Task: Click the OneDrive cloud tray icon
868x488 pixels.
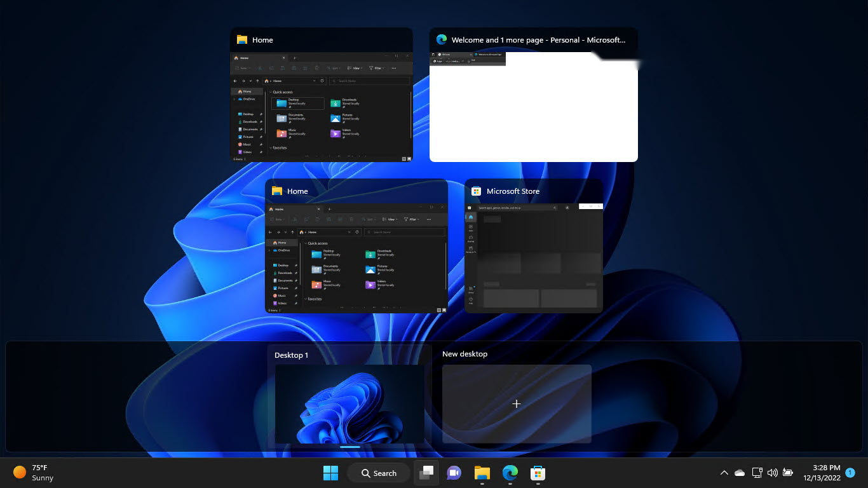Action: 740,473
